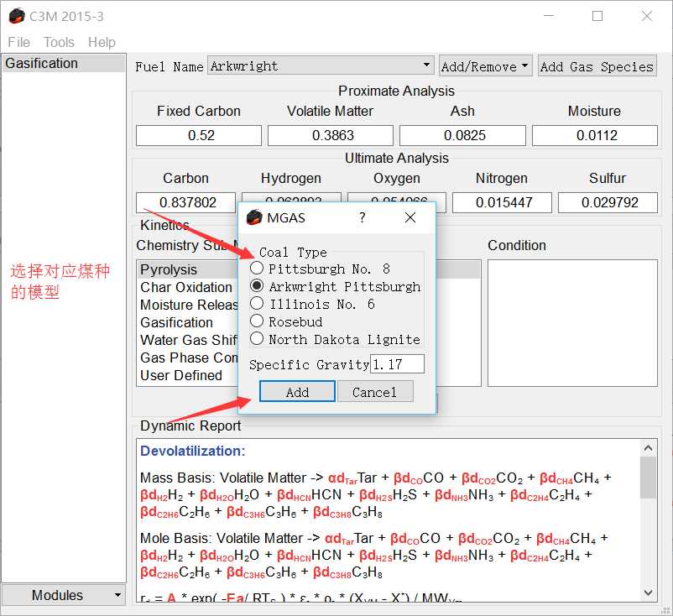The height and width of the screenshot is (616, 673).
Task: Click the Carbon value field 0.837802
Action: 185,202
